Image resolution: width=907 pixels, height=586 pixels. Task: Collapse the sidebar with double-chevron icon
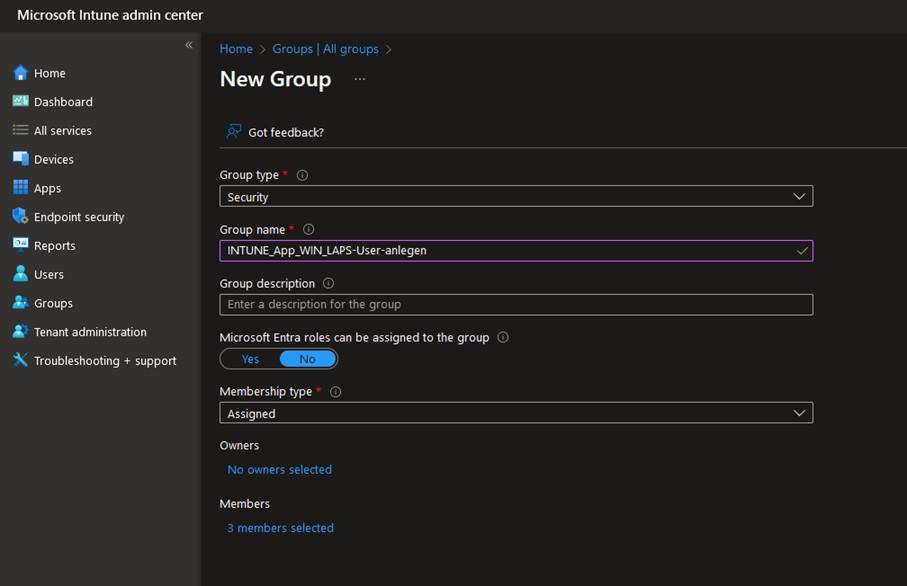pyautogui.click(x=189, y=45)
